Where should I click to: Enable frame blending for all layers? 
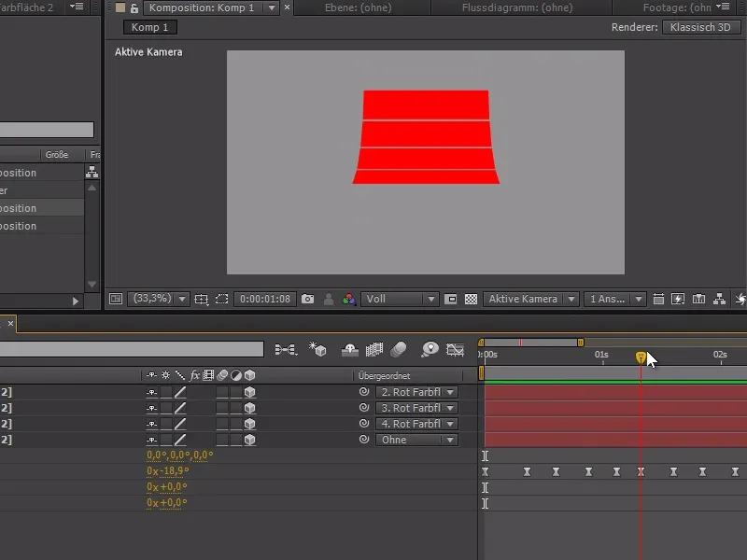(374, 350)
